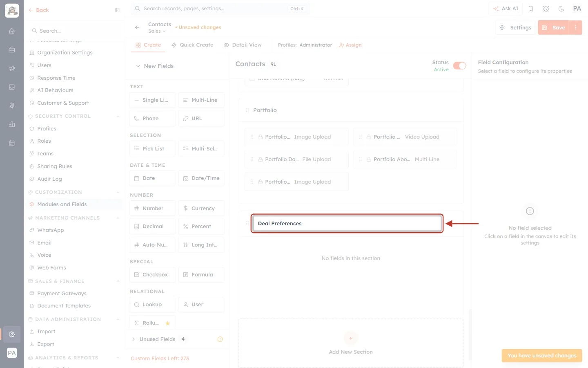Open the alarm clock reminders icon
This screenshot has height=368, width=588.
[546, 9]
